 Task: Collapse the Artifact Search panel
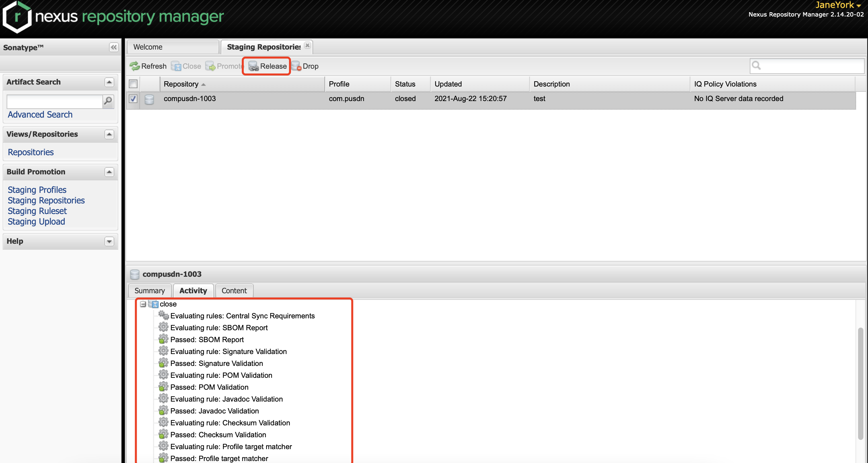pos(109,82)
